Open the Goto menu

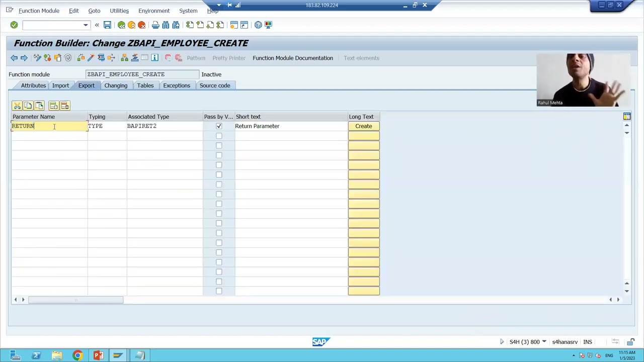[94, 11]
